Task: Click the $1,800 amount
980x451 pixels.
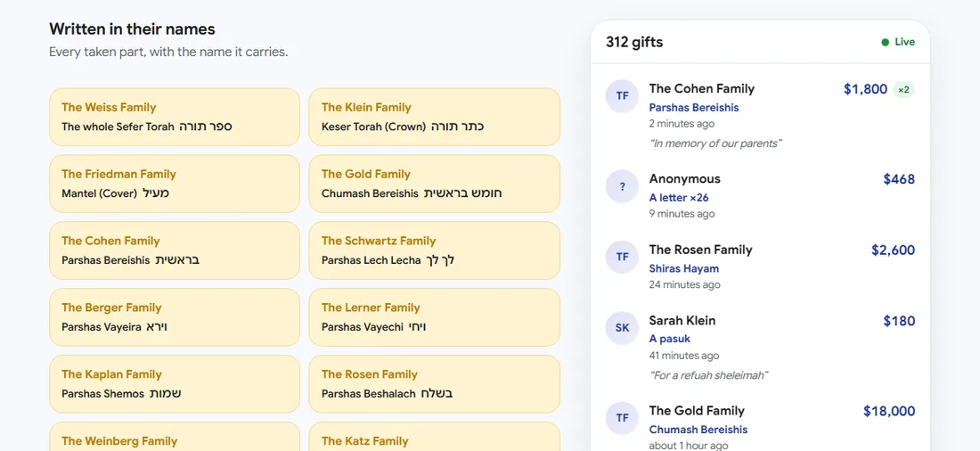Action: [866, 89]
